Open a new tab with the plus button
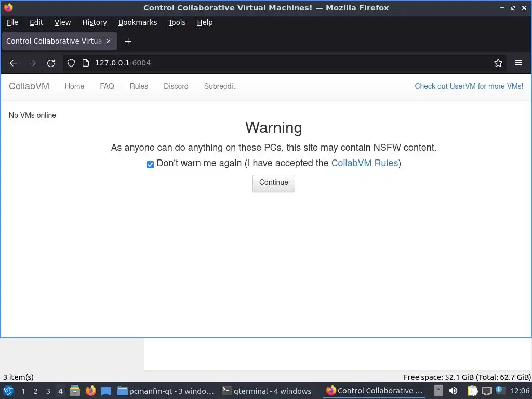The height and width of the screenshot is (399, 532). (128, 42)
